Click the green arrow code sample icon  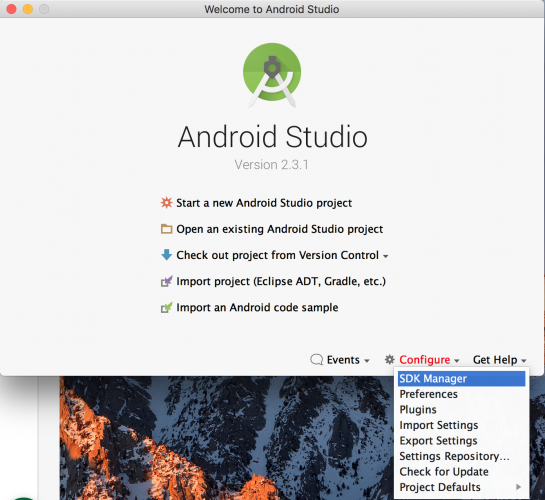pos(166,308)
